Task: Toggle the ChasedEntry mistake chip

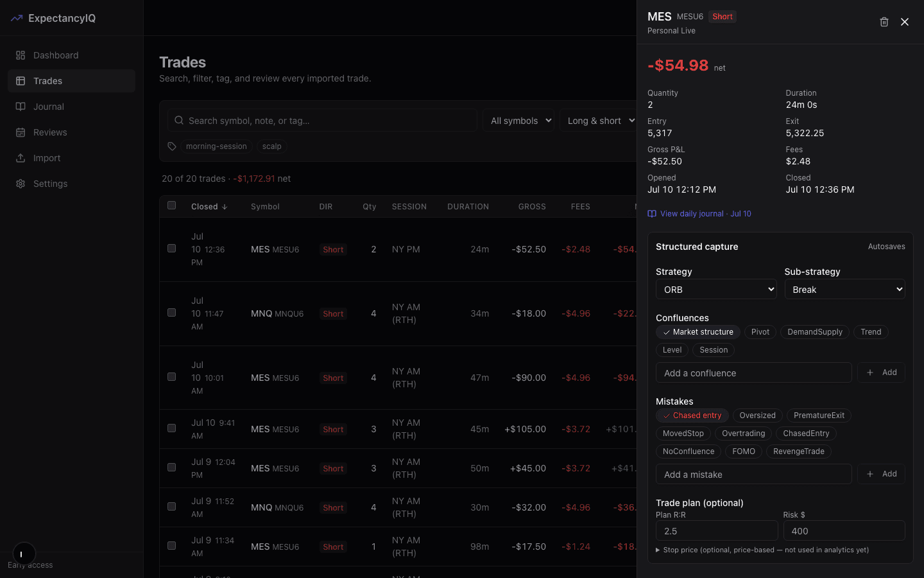Action: (x=806, y=433)
